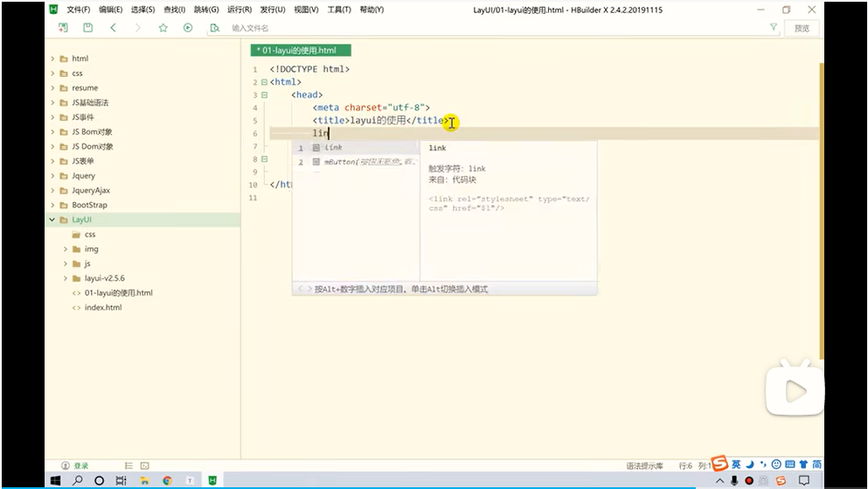Image resolution: width=868 pixels, height=489 pixels.
Task: Open the 查找(I) menu
Action: [174, 10]
